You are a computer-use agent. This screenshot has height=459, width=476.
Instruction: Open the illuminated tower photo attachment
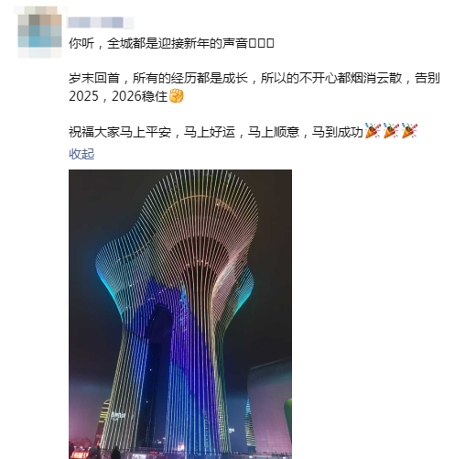point(180,314)
